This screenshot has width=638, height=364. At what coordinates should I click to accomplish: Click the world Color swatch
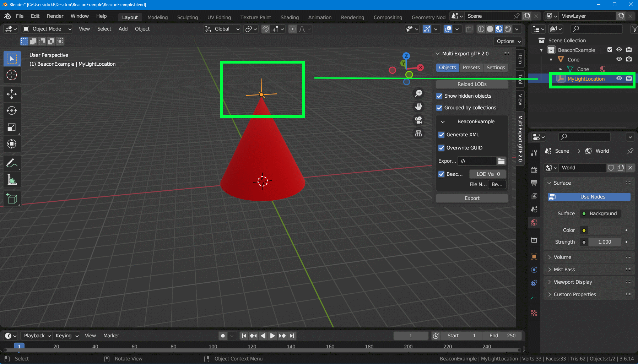(604, 230)
